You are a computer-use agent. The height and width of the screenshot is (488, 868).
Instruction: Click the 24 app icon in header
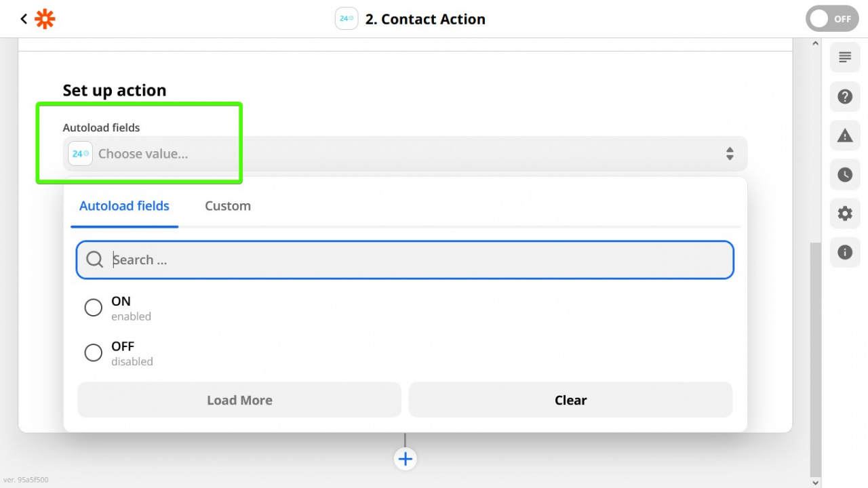point(347,19)
